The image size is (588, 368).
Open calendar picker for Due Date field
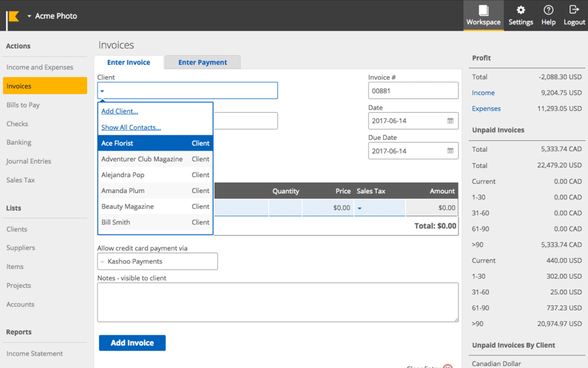[x=450, y=151]
